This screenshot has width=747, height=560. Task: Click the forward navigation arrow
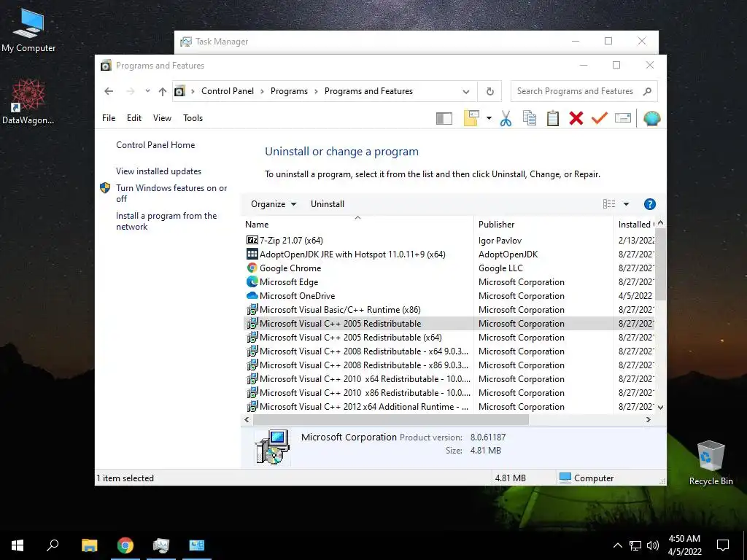tap(130, 91)
